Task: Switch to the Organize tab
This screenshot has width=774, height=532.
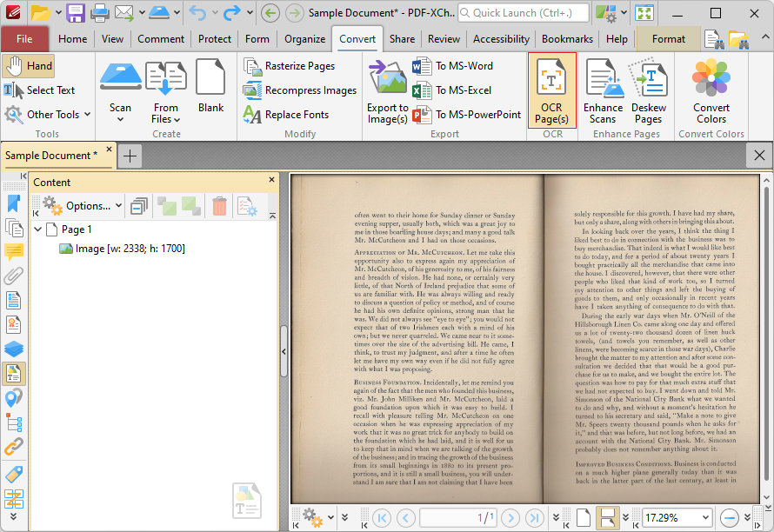Action: pyautogui.click(x=304, y=39)
